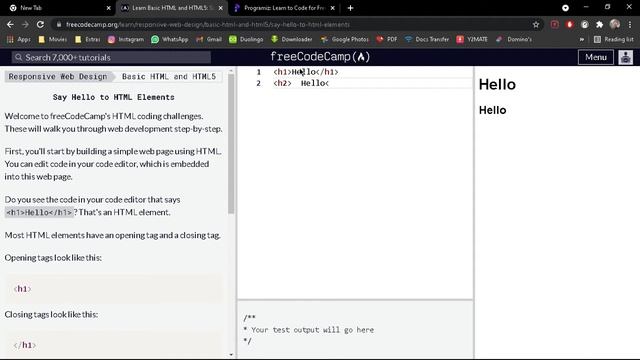Open the Duolingo bookmark

coord(246,39)
